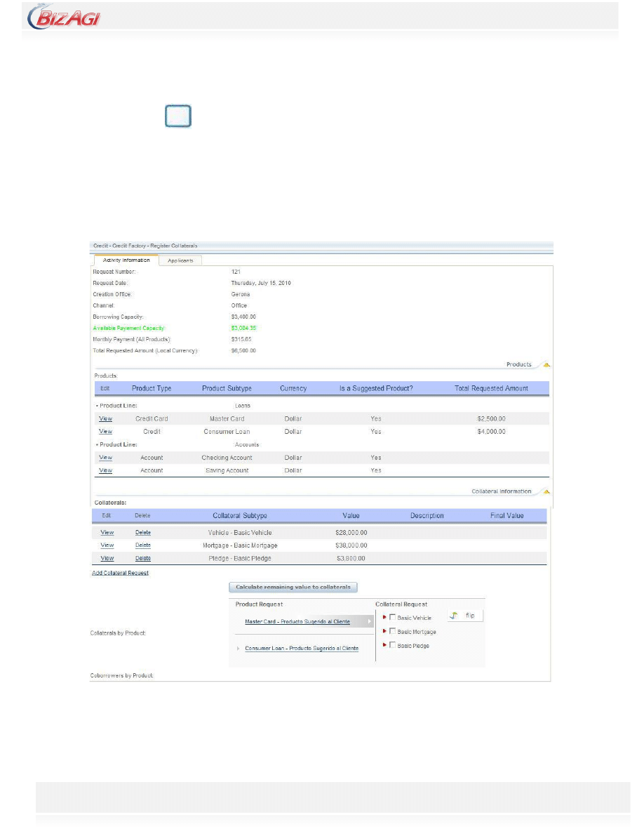Delete the Mortgage - Basic Mortgage collateral
Screen dimensions: 644x834
[142, 545]
